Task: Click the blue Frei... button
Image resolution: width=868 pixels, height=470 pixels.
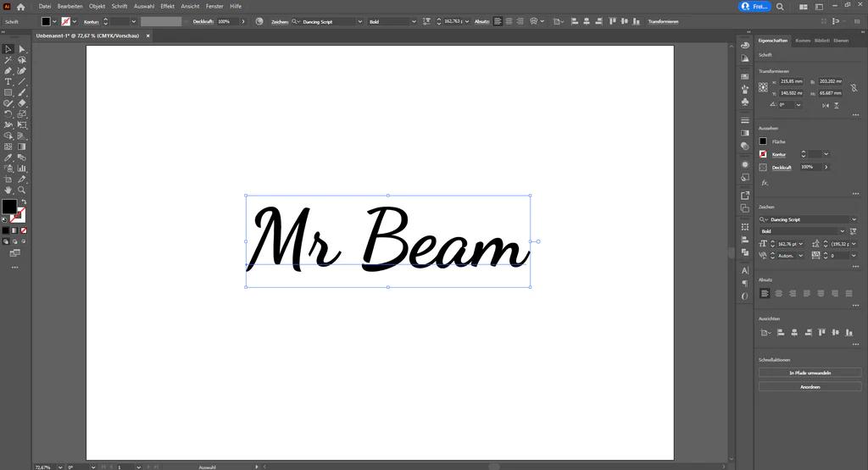Action: 755,7
